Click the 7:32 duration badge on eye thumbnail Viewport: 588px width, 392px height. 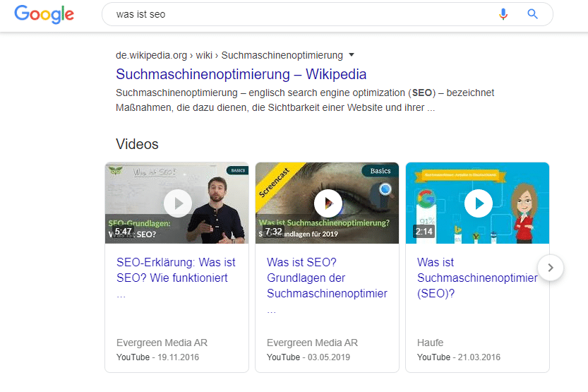274,232
